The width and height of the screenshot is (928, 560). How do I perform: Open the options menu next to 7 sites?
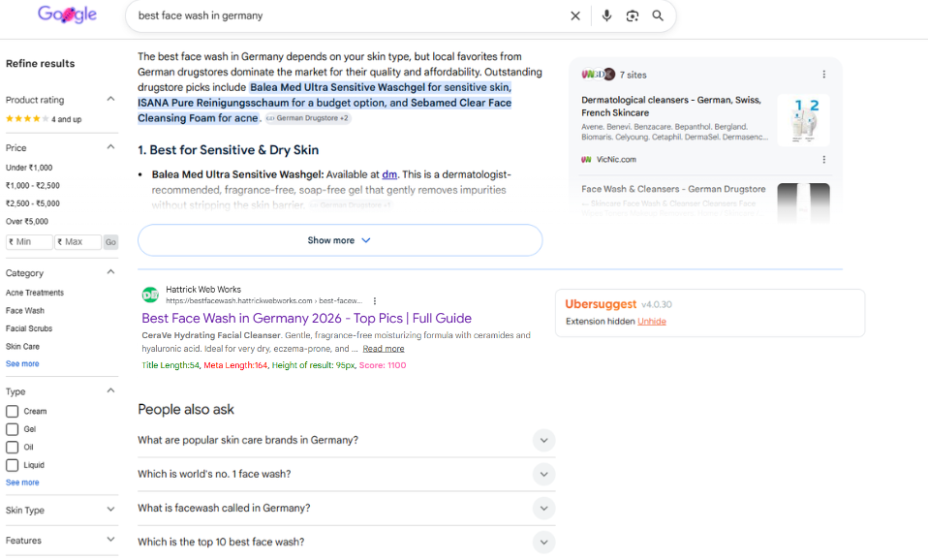point(823,75)
